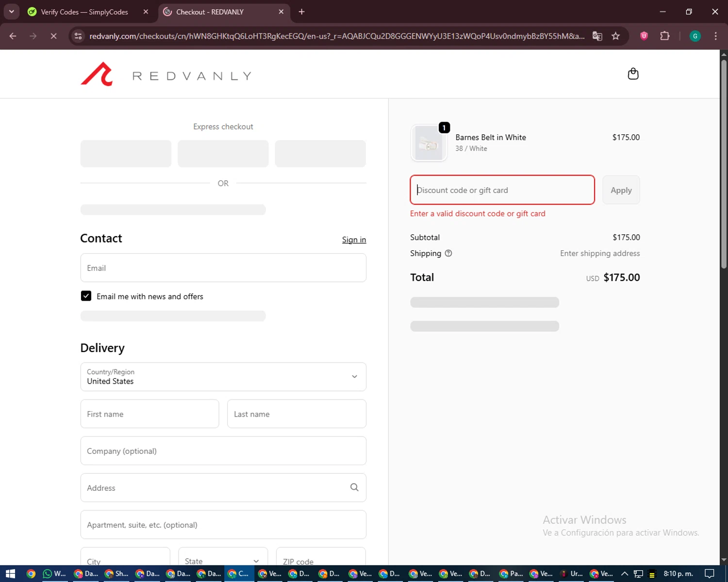Click the shipping help question-mark icon
This screenshot has width=728, height=582.
coord(448,253)
